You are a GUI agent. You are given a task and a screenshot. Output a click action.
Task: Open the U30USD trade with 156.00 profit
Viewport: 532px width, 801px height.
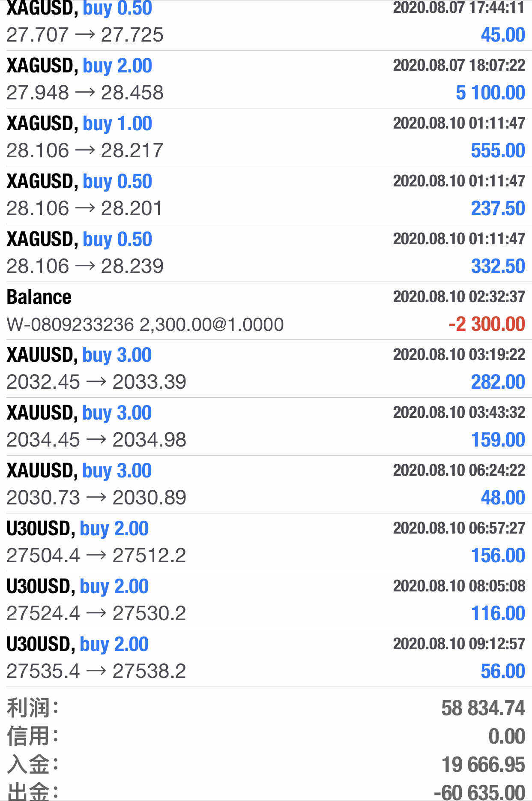(x=266, y=542)
